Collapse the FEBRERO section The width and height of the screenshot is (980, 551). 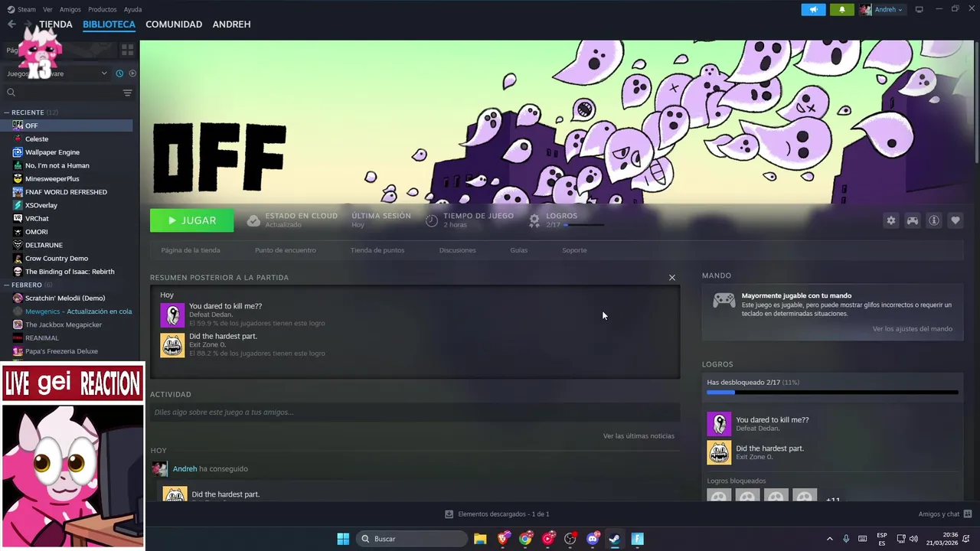(6, 285)
